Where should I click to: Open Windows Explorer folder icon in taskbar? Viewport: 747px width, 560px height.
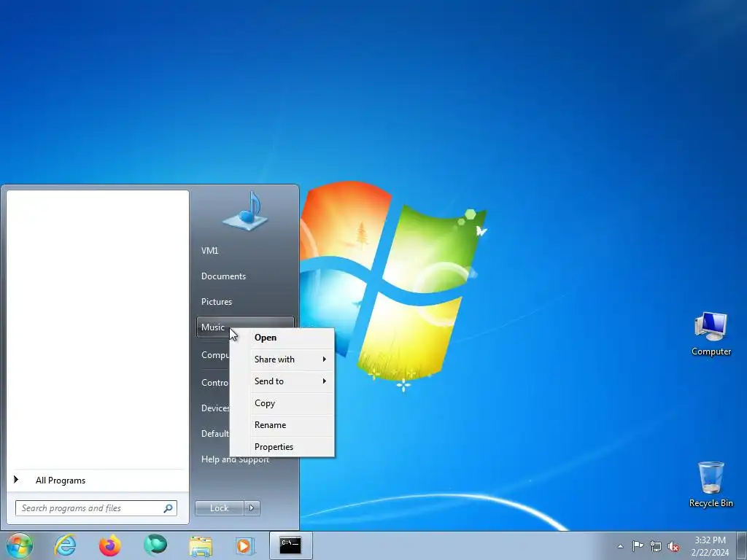[201, 545]
